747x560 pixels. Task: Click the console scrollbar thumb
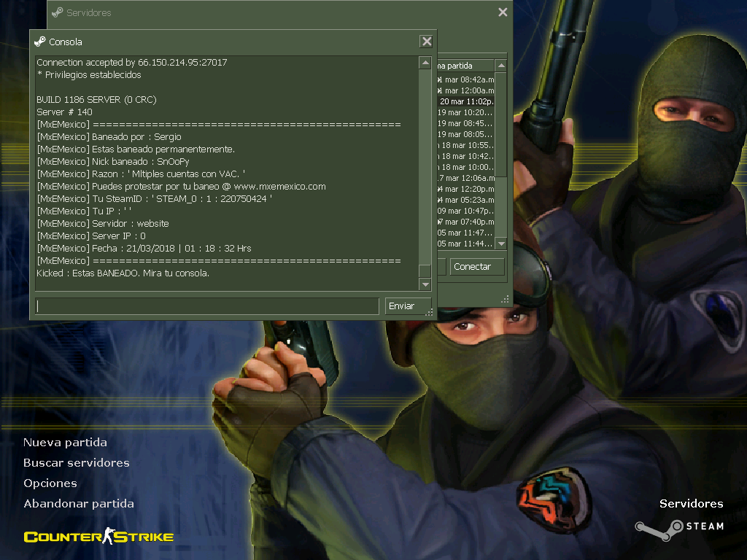(425, 271)
